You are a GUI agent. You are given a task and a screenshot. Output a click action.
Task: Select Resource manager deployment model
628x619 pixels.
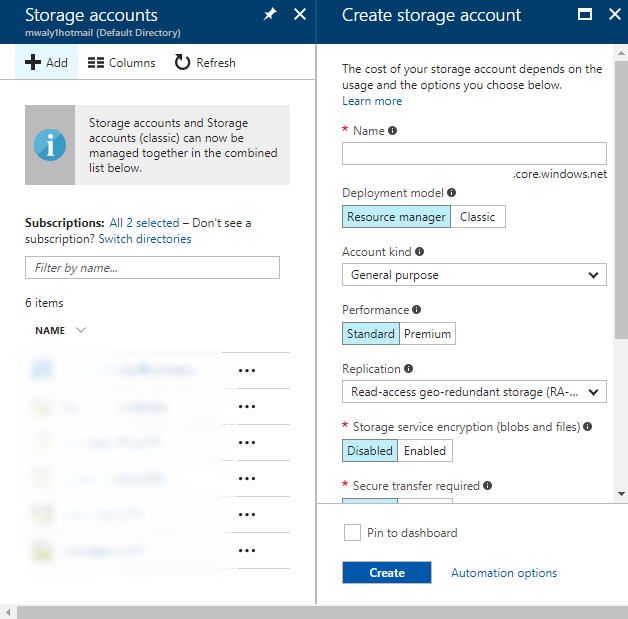396,217
